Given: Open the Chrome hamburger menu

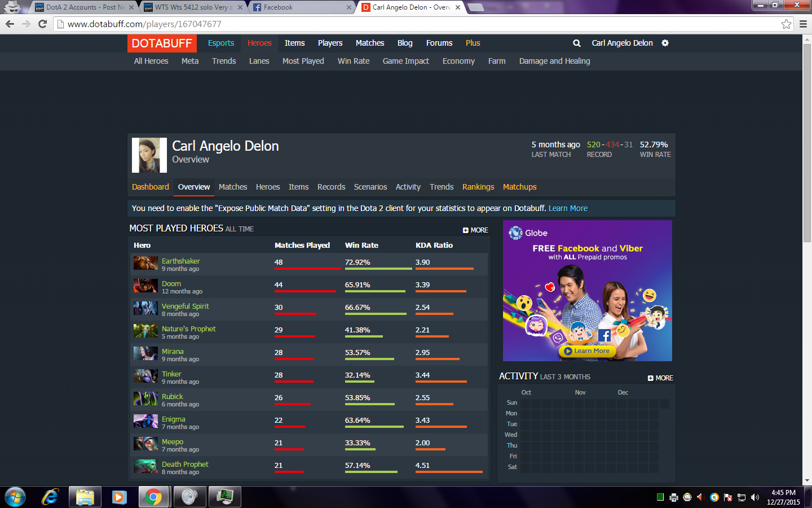Looking at the screenshot, I should click(x=803, y=24).
